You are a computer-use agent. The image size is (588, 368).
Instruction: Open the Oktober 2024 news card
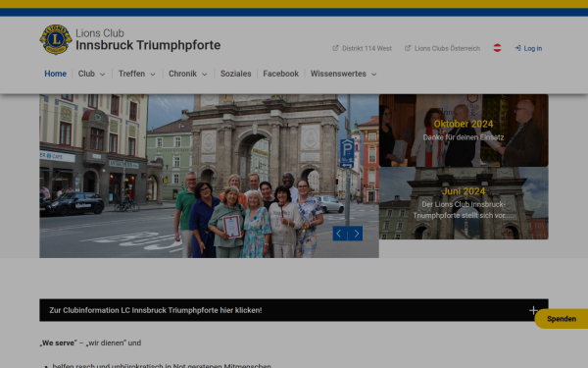(x=464, y=131)
